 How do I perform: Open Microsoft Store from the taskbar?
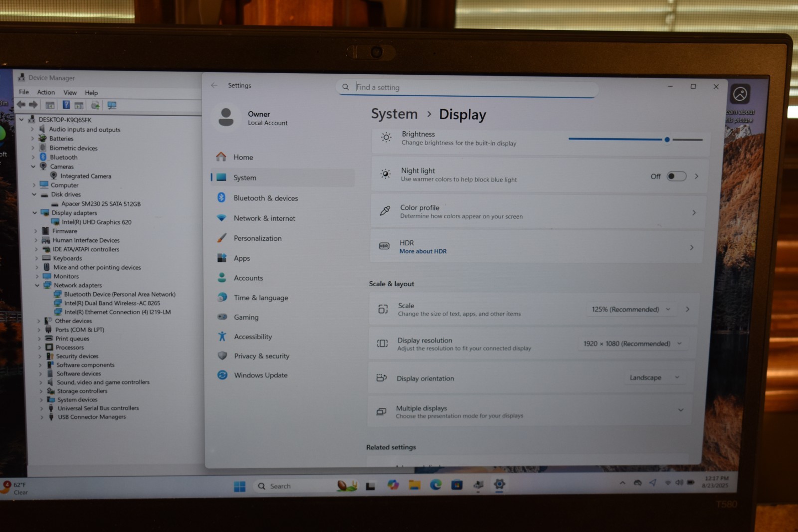click(457, 485)
